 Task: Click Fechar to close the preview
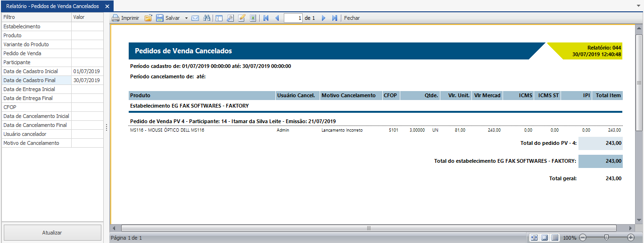[x=352, y=18]
